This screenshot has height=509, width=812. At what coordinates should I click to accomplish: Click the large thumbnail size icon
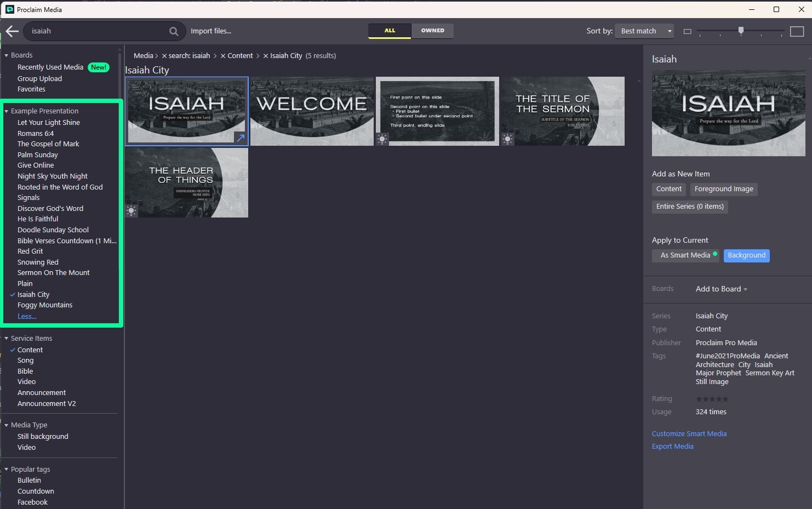[x=797, y=31]
